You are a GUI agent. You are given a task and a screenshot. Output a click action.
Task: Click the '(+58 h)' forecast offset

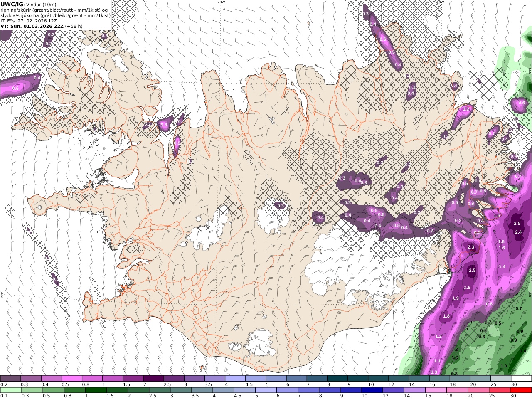(74, 26)
